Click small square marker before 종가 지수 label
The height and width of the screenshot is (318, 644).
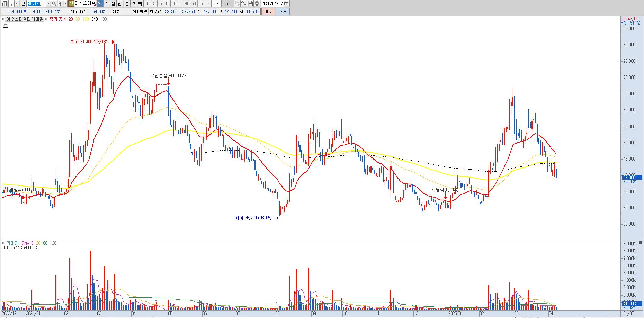(46, 19)
